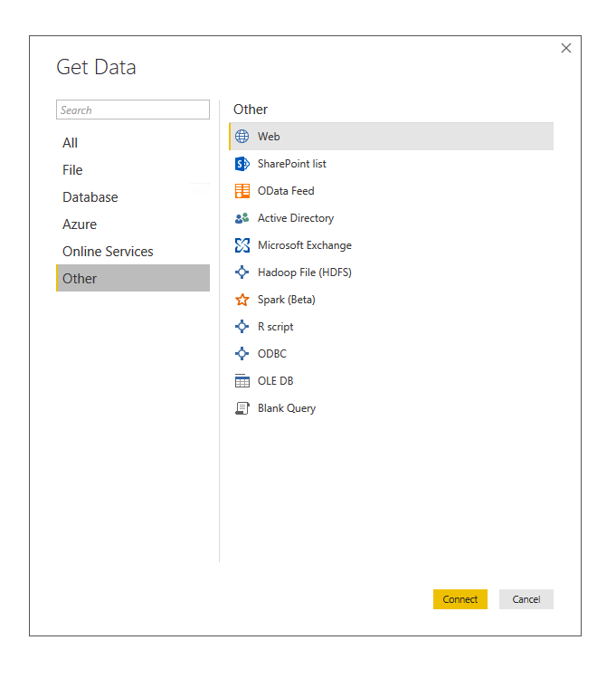Select the Active Directory people icon

tap(242, 218)
